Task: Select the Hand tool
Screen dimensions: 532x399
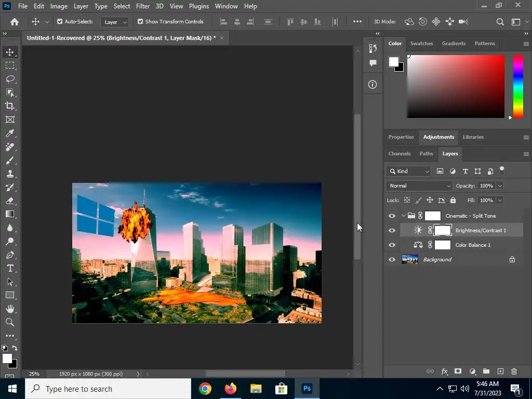Action: [x=10, y=309]
